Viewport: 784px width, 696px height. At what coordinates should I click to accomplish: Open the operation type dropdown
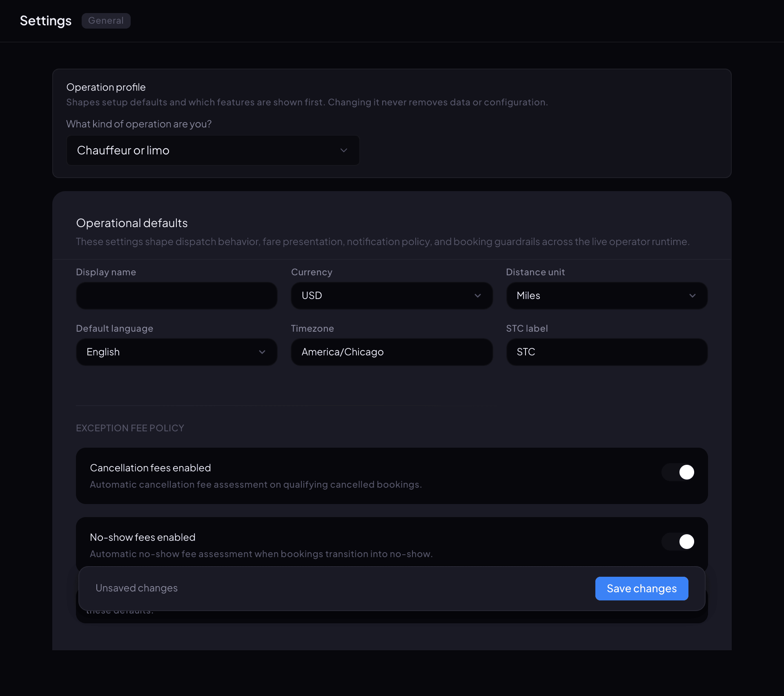pyautogui.click(x=213, y=150)
